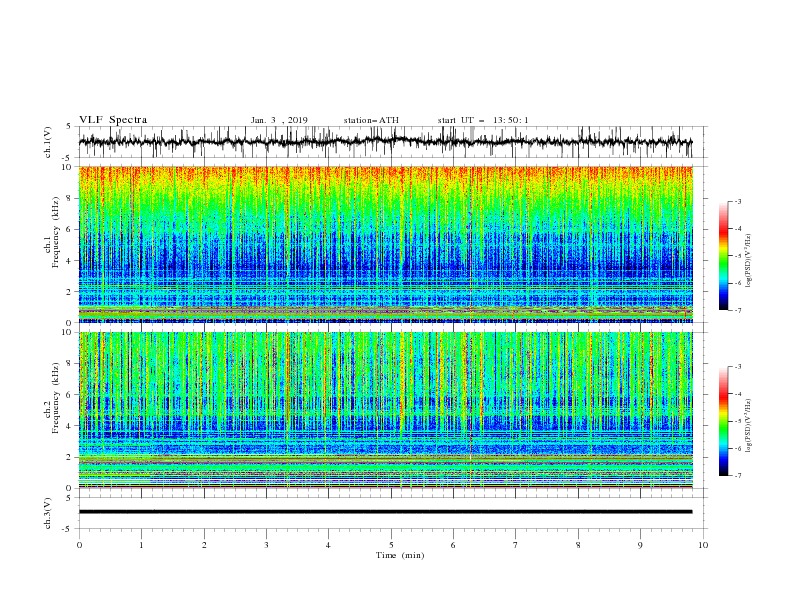Click the "log(PSD)(V²/Hz)" label beside ch.2 colorbar
This screenshot has width=792, height=612.
point(748,426)
